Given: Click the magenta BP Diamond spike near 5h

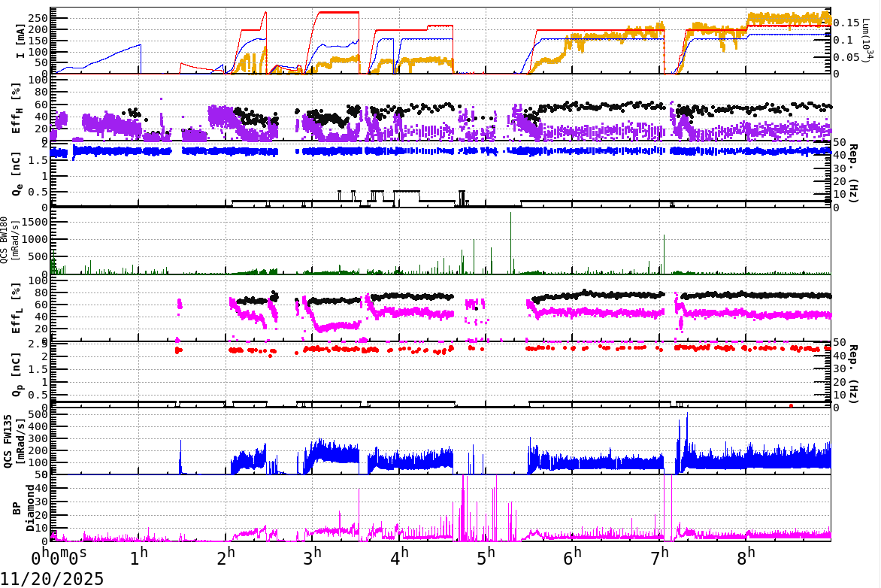Looking at the screenshot, I should pos(462,496).
